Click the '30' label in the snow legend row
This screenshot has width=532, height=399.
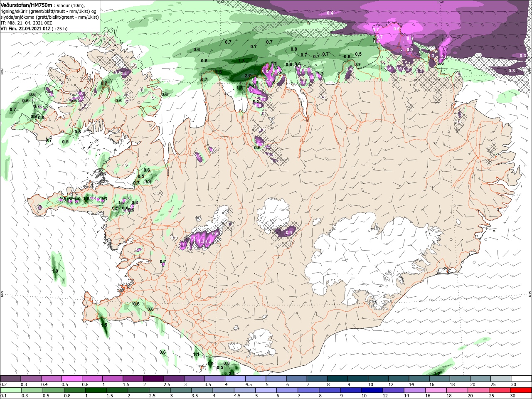pos(514,384)
